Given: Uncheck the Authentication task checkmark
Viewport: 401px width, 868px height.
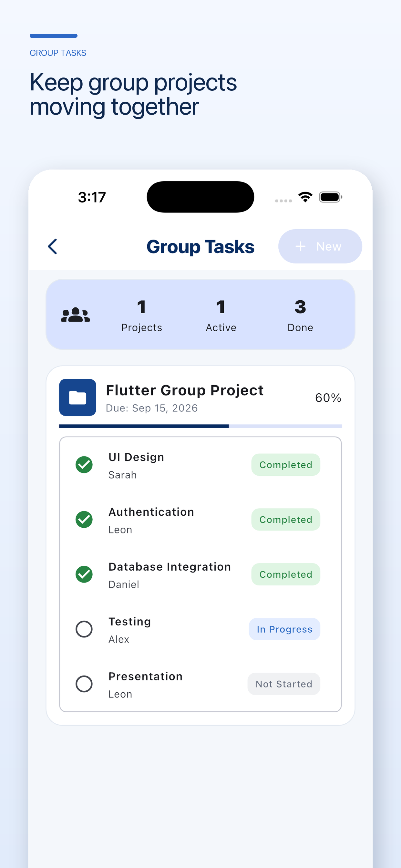Looking at the screenshot, I should coord(84,519).
